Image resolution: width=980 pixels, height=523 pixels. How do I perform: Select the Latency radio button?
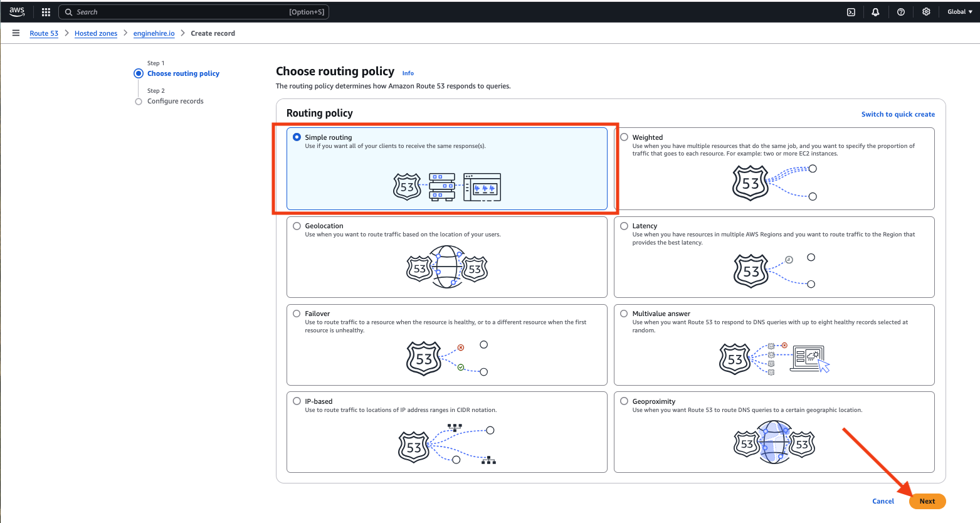624,226
